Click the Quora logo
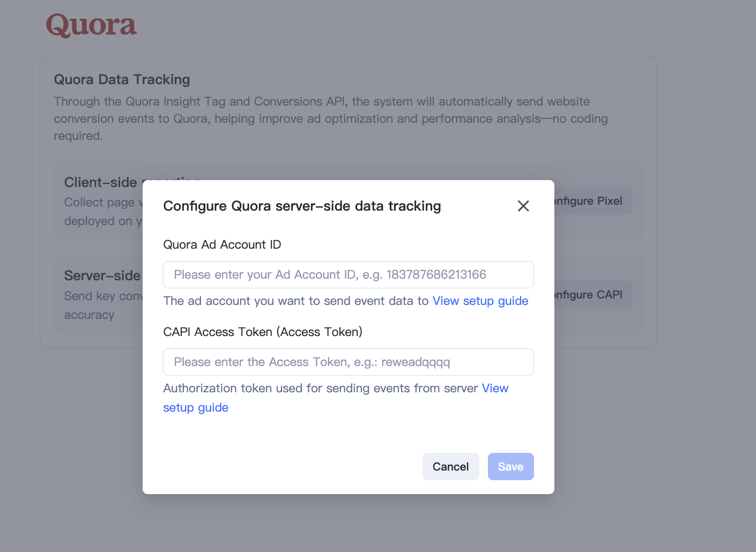Screen dimensions: 756x552 (91, 25)
